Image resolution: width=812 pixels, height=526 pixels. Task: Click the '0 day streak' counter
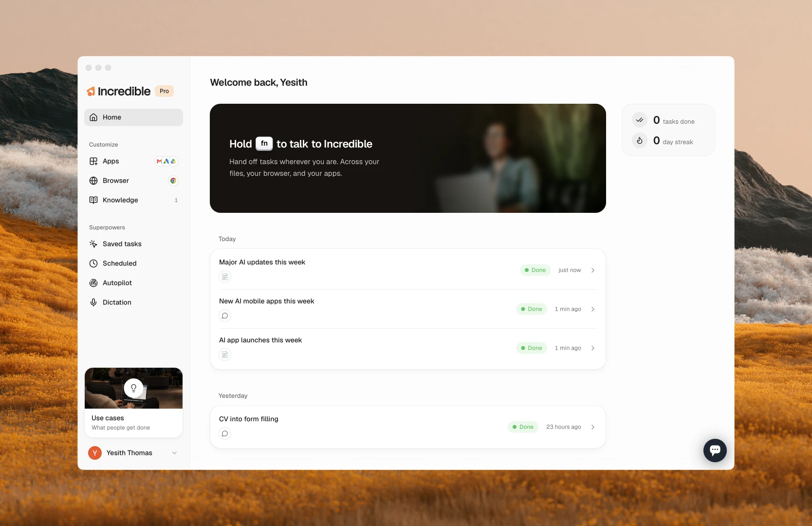(x=673, y=141)
